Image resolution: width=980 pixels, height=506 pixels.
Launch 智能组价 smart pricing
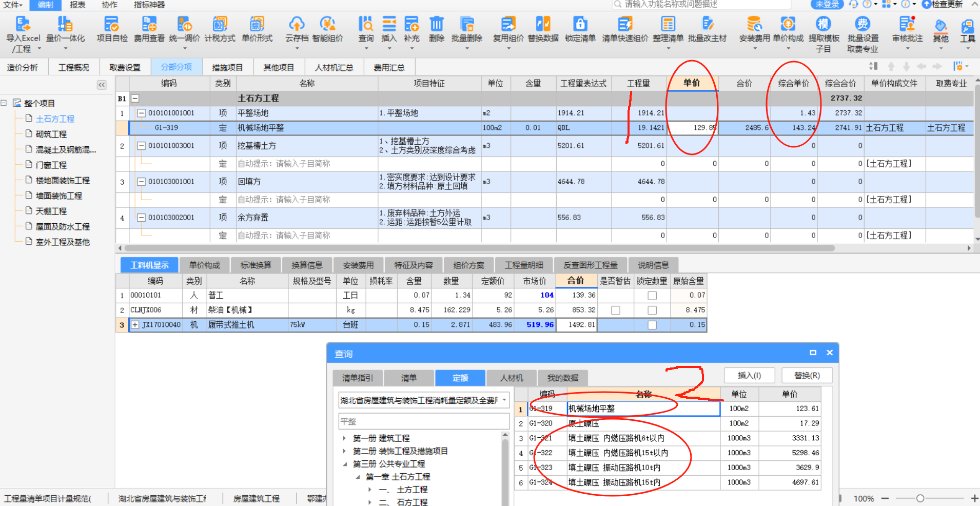tap(327, 29)
